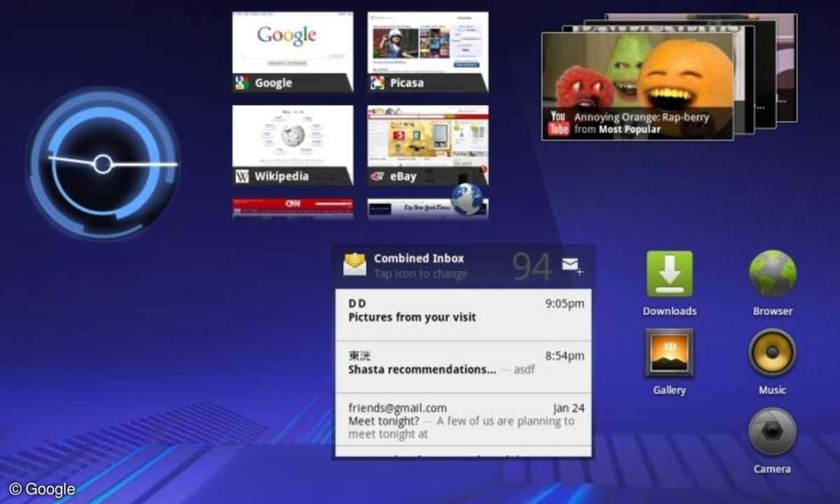Tap the Picasa favicon label icon

tap(377, 83)
